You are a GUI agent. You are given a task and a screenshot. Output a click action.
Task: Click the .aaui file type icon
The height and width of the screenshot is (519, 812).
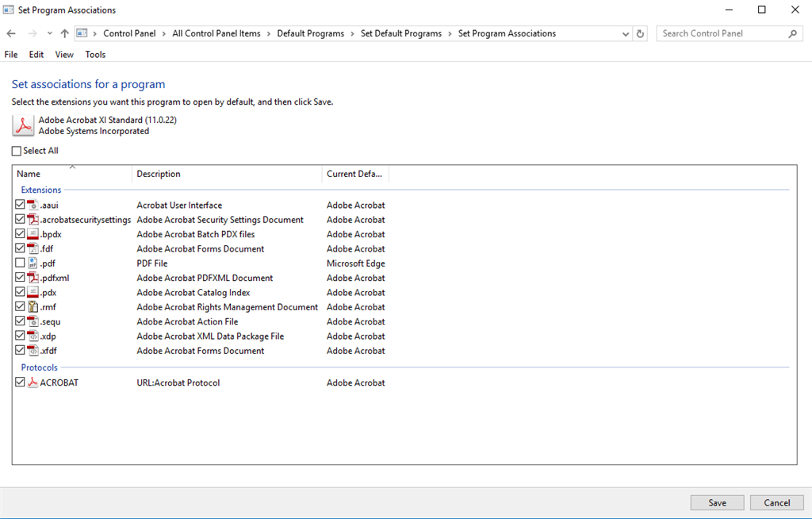(x=33, y=205)
